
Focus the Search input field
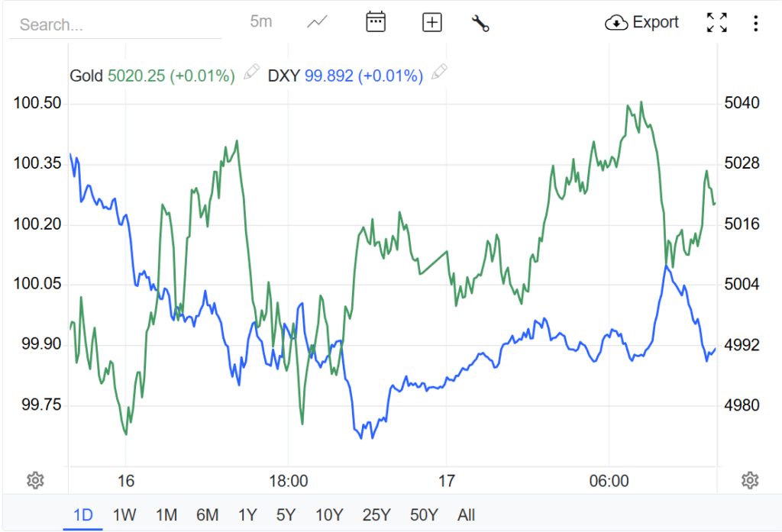click(115, 24)
